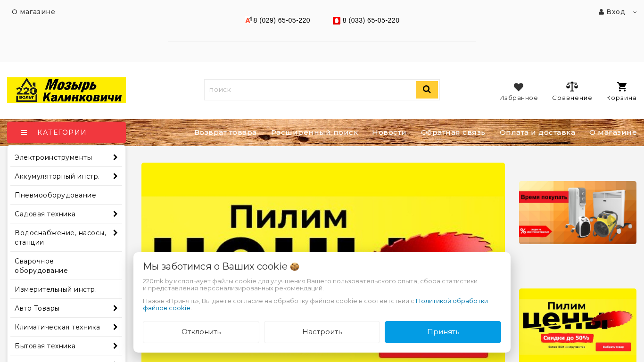The height and width of the screenshot is (362, 644).
Task: Open favorites via the heart icon
Action: click(x=519, y=87)
